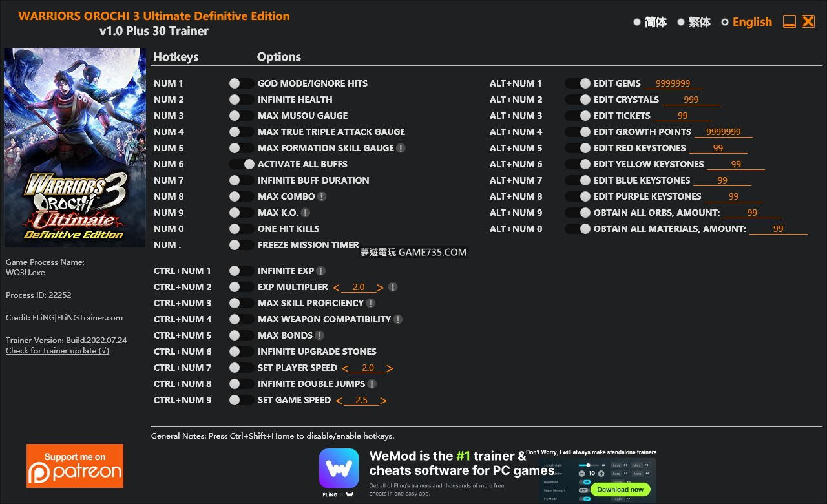
Task: Toggle God Mode/Ignore Hits switch
Action: pos(242,83)
